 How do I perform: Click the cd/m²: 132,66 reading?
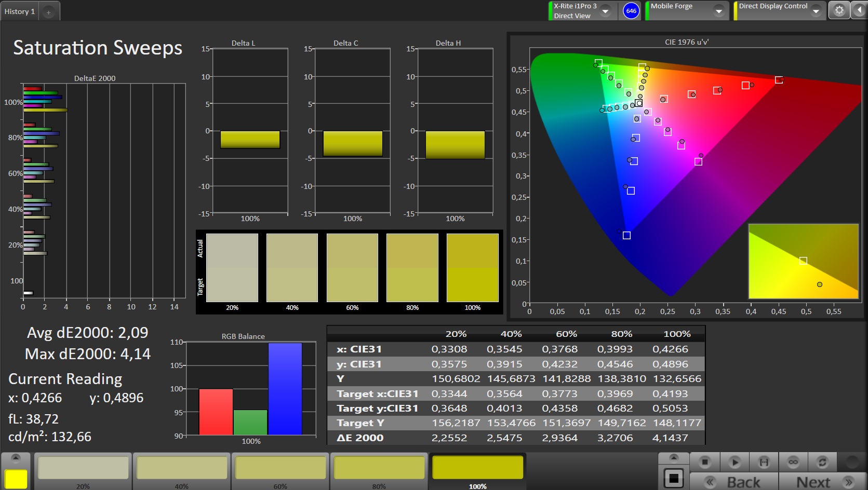click(50, 437)
